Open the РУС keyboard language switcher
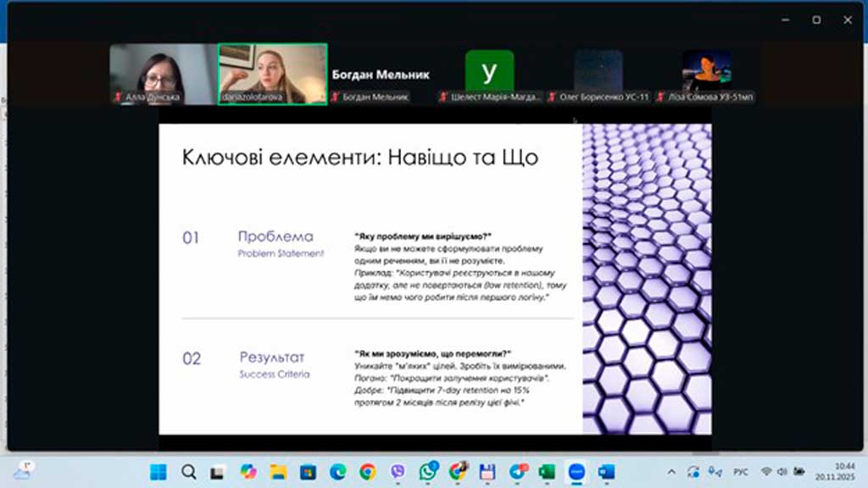 740,471
